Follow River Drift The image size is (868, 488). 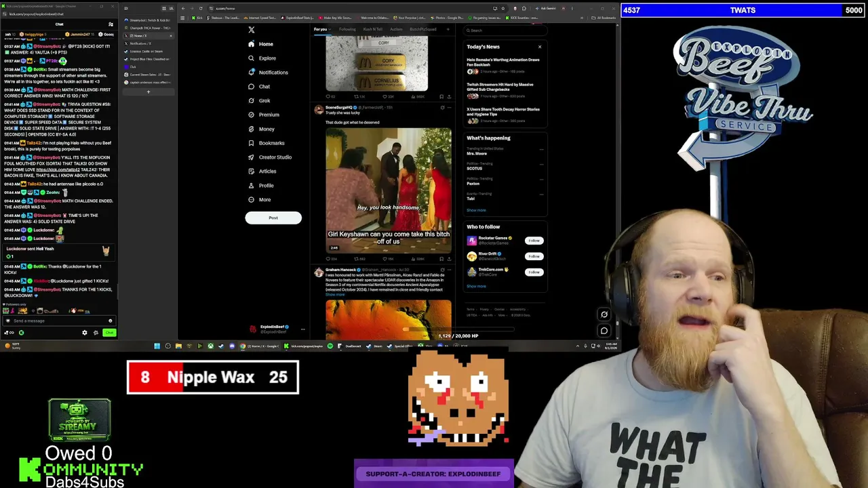(534, 256)
